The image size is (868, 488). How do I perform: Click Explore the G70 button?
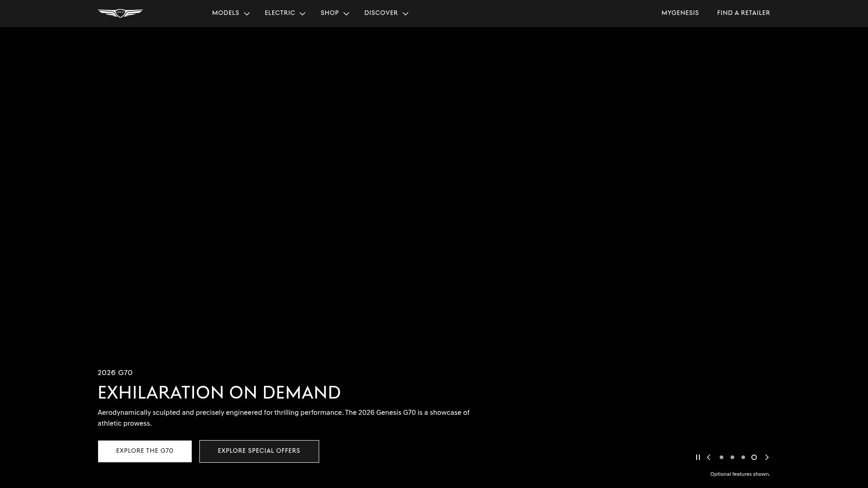tap(145, 451)
